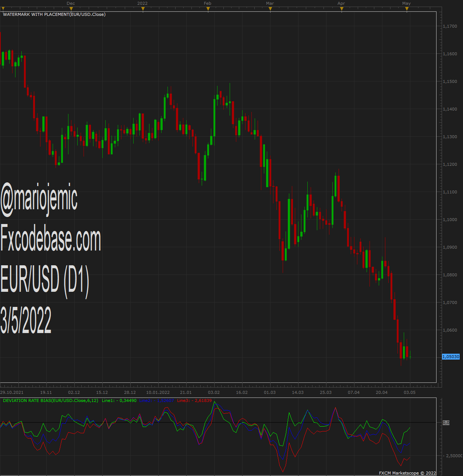Click the 1,1400 price axis label
The image size is (463, 476).
pyautogui.click(x=450, y=109)
